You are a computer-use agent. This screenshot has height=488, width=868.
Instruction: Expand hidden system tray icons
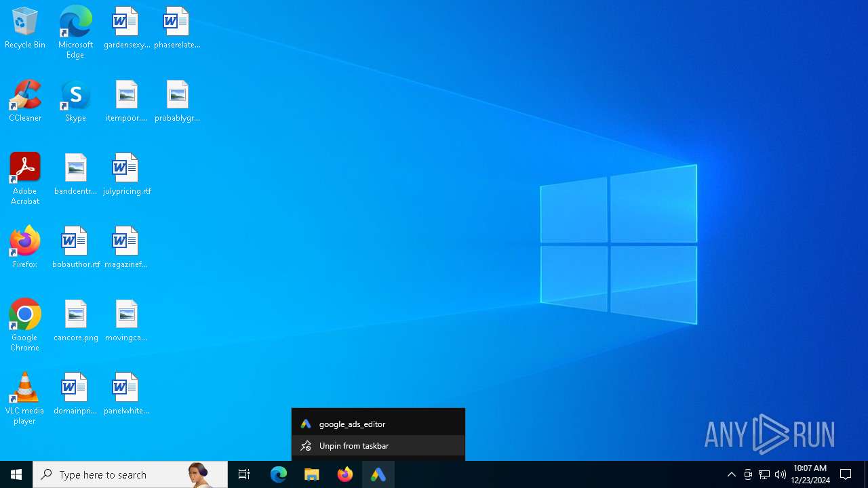pyautogui.click(x=731, y=474)
